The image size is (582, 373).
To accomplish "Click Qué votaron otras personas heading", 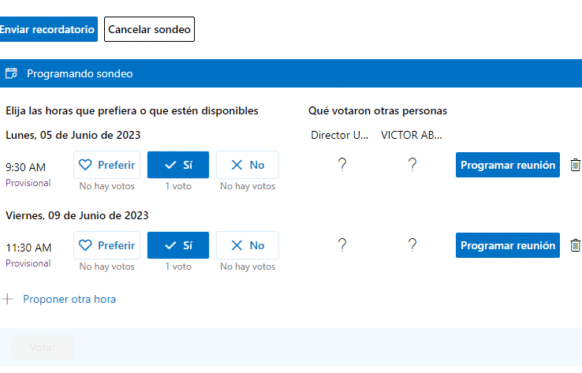I will (378, 111).
